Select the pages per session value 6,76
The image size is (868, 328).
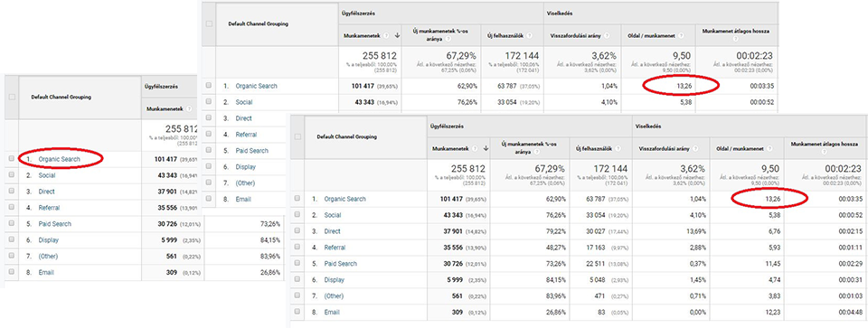point(774,231)
